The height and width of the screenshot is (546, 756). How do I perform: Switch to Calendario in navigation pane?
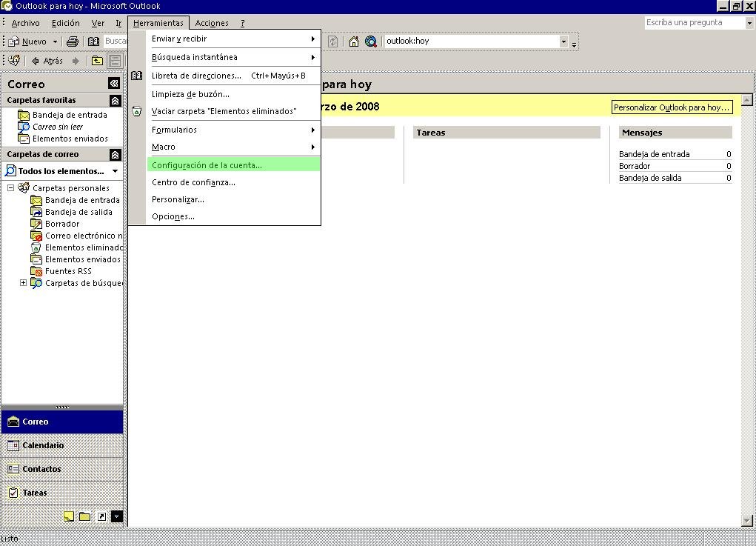pos(62,445)
